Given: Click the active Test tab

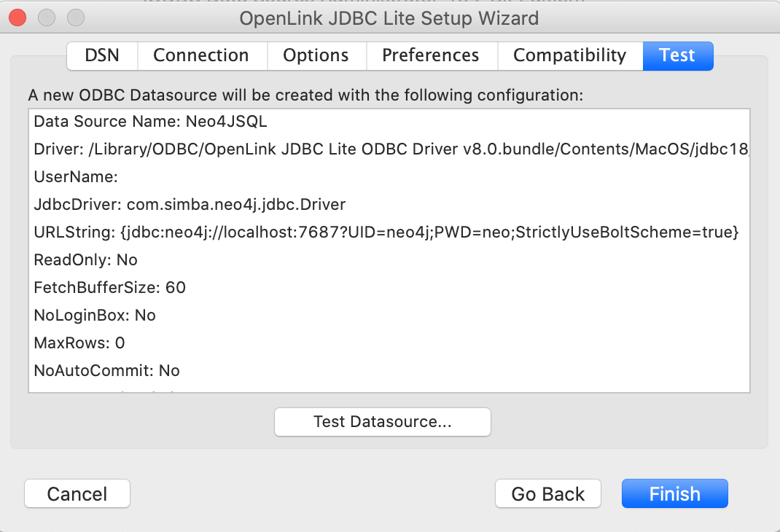Looking at the screenshot, I should (677, 55).
